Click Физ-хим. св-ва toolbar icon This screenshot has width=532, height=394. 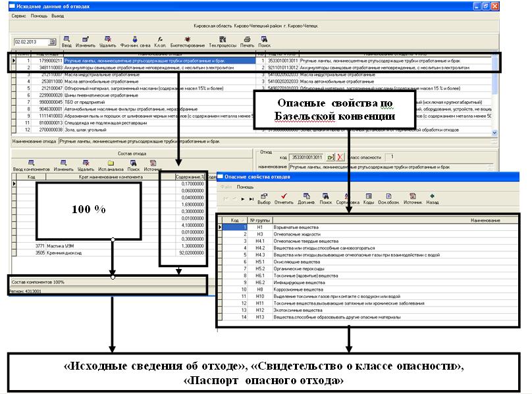pyautogui.click(x=134, y=41)
